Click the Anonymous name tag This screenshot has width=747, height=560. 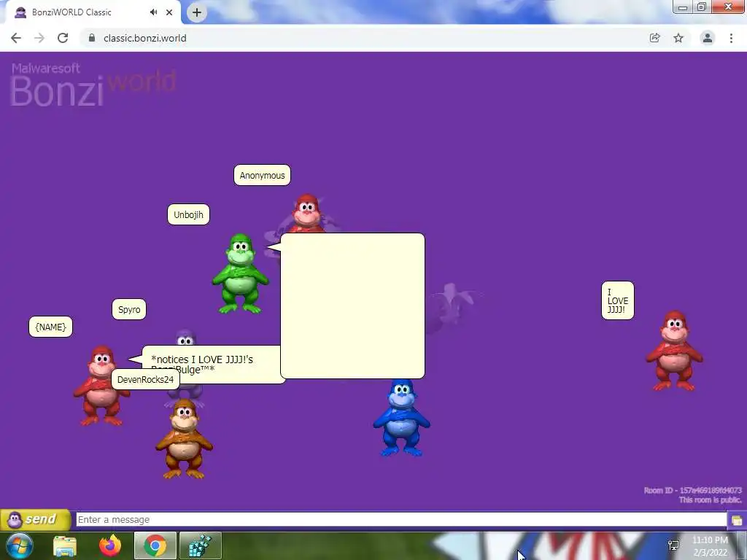click(x=262, y=175)
